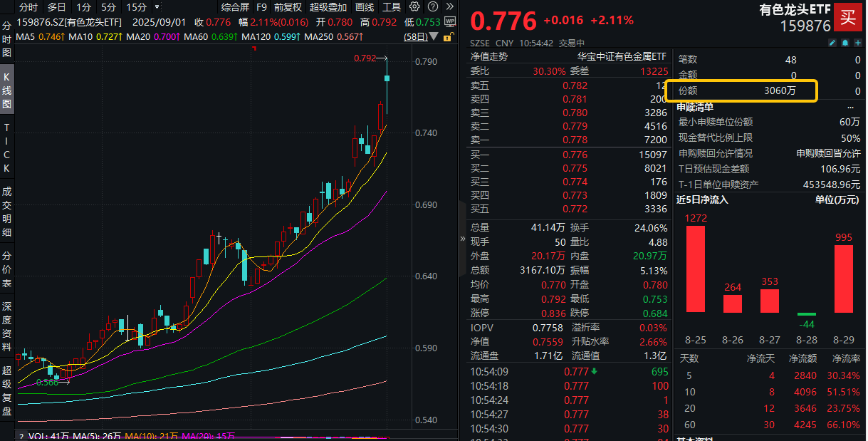The image size is (868, 441).
Task: Toggle 前复权 price adjustment mode
Action: 287,6
